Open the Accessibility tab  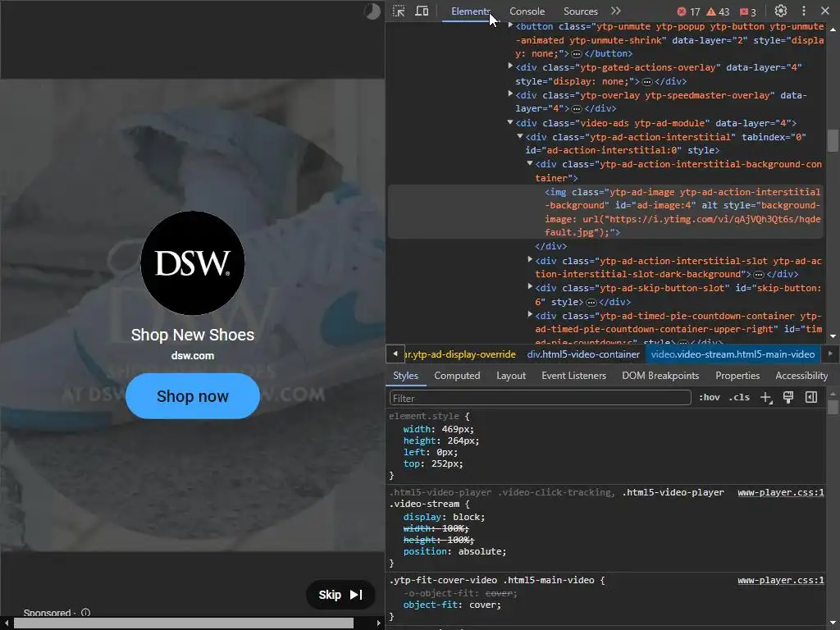coord(801,376)
